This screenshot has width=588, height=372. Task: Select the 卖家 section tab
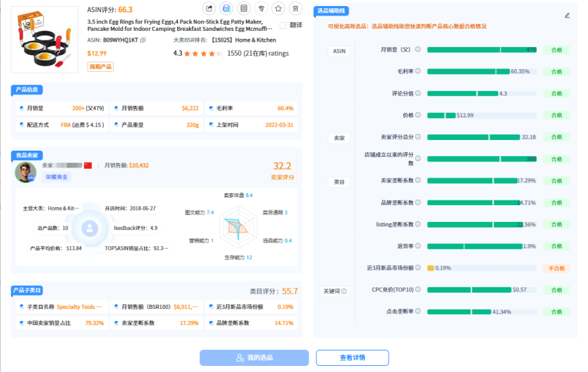(339, 138)
